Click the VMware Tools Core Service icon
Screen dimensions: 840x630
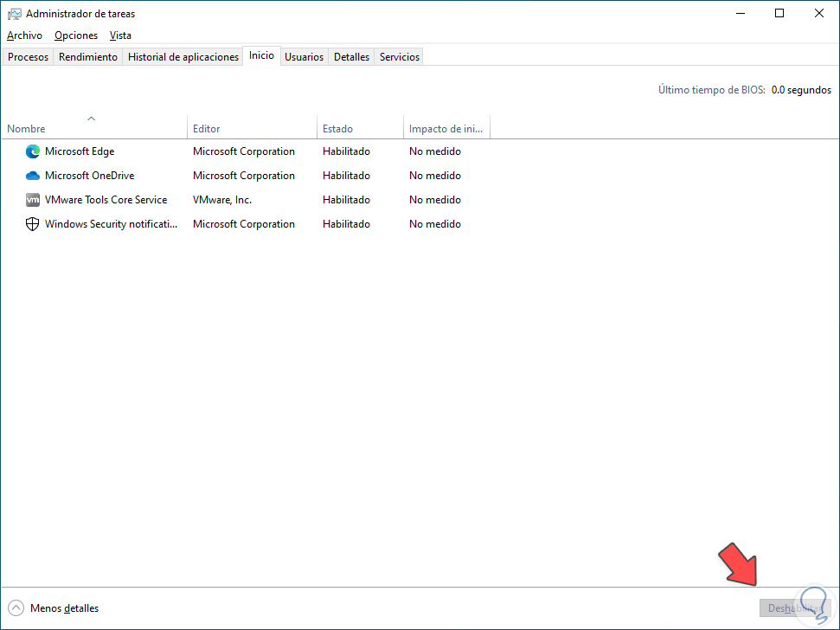(33, 200)
